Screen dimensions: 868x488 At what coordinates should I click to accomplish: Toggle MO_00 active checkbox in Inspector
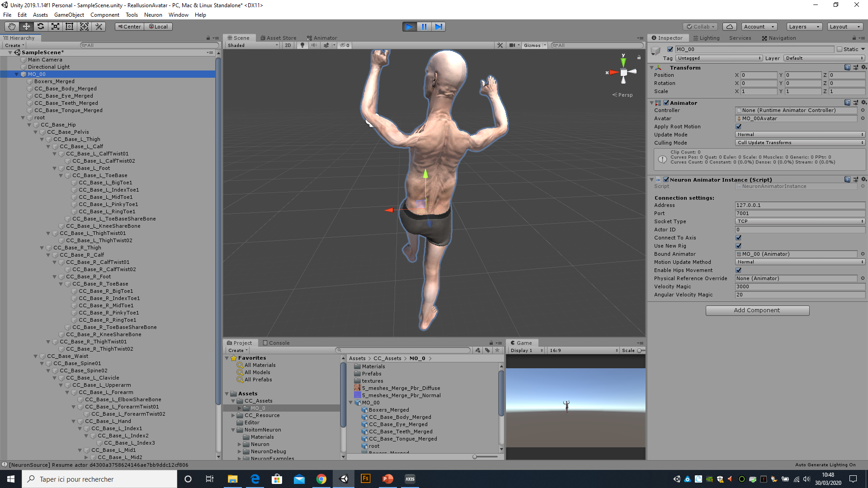[670, 49]
